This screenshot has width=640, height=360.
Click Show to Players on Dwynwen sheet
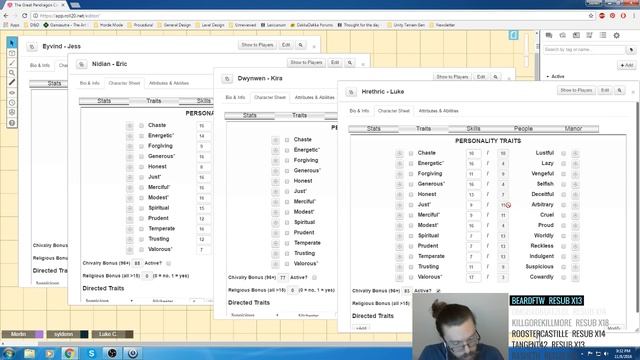[x=452, y=77]
